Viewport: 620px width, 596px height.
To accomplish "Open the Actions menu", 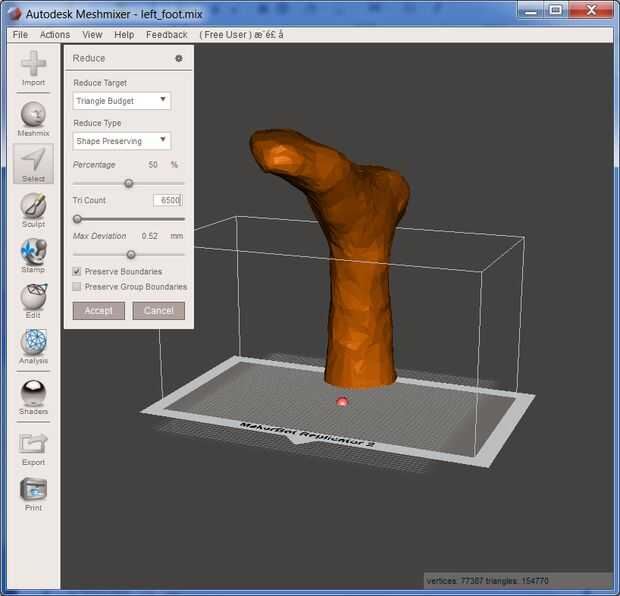I will point(55,35).
